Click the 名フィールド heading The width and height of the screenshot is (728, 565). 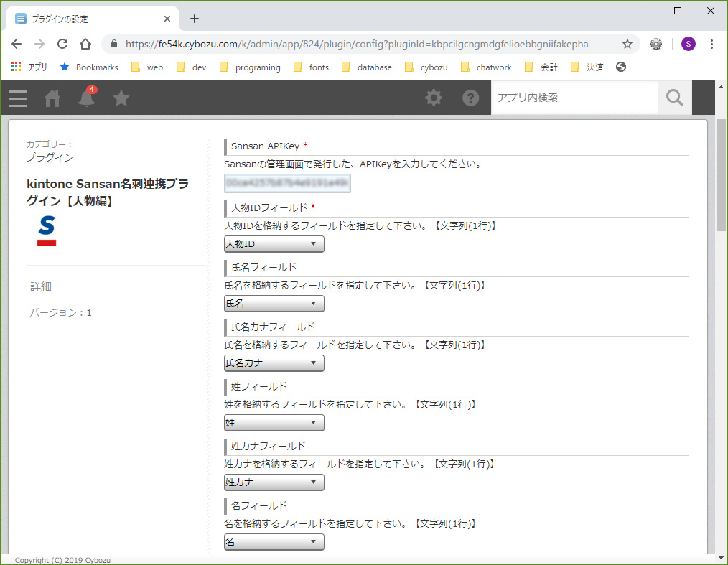(259, 505)
